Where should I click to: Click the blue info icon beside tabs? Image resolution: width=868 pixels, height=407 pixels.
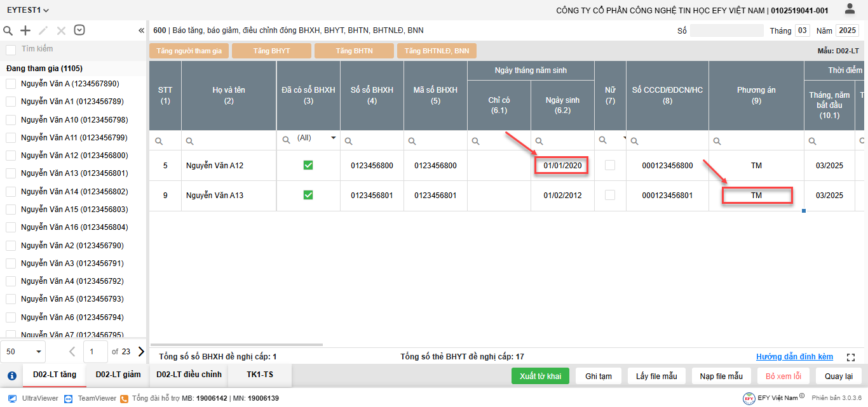click(x=11, y=375)
